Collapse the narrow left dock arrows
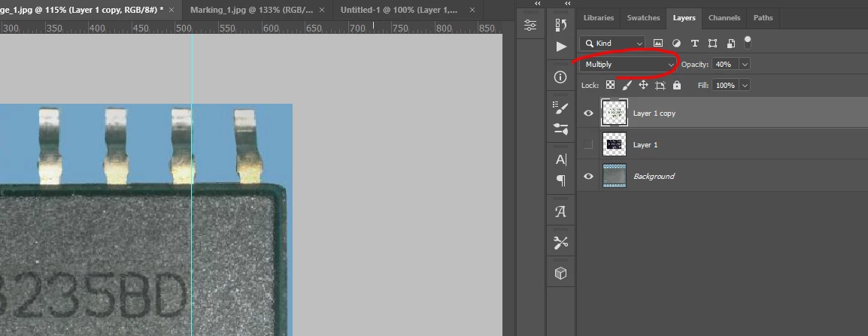Screen dimensions: 868x336 [x=538, y=4]
